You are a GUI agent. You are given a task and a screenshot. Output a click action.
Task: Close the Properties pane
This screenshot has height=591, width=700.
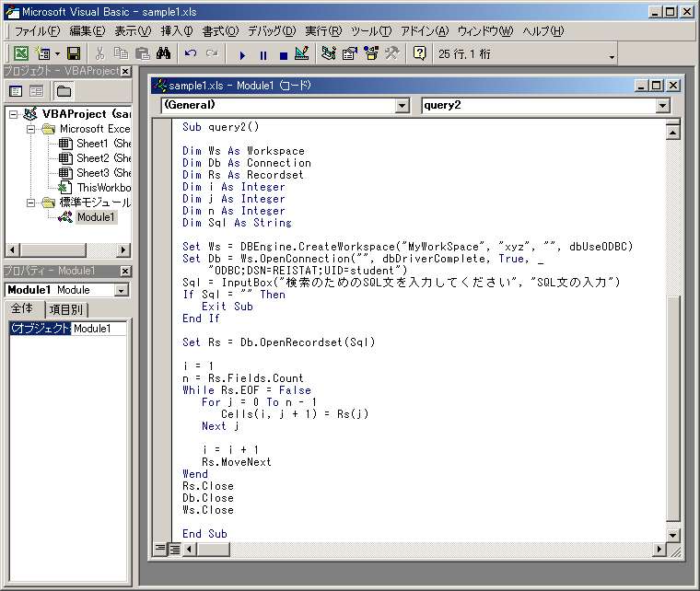[126, 272]
